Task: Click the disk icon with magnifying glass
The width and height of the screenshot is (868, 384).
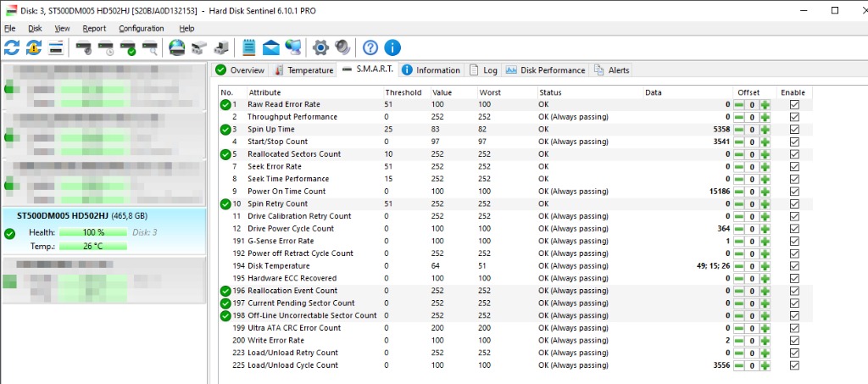Action: pyautogui.click(x=150, y=48)
